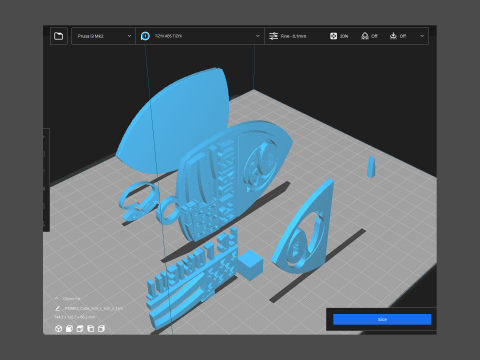
Task: Click the print profile sliders icon
Action: (x=273, y=36)
